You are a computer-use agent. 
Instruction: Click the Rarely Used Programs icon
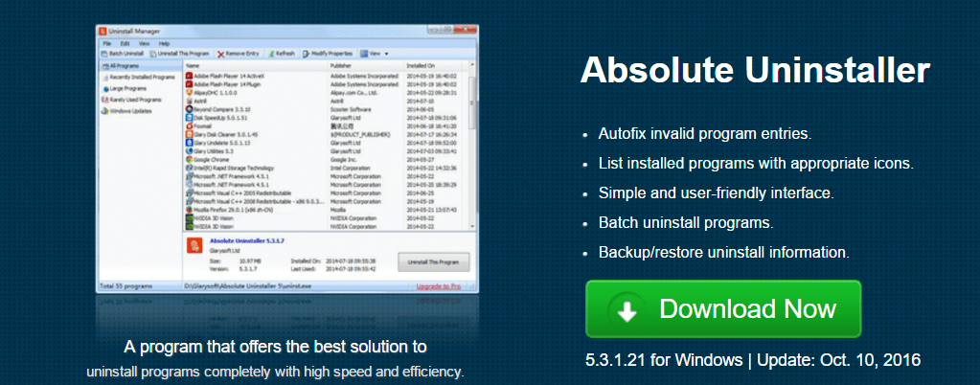click(x=105, y=100)
